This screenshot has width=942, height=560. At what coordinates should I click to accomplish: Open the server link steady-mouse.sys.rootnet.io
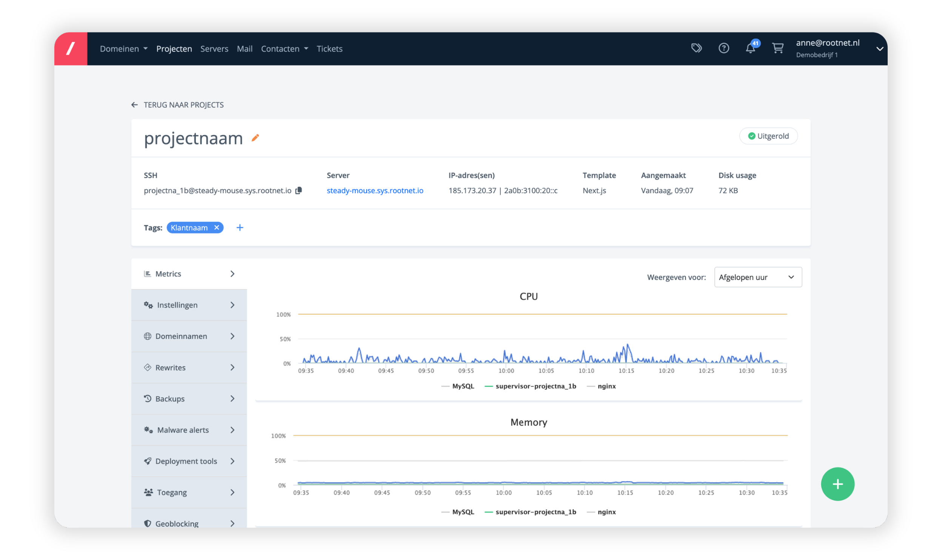click(375, 191)
